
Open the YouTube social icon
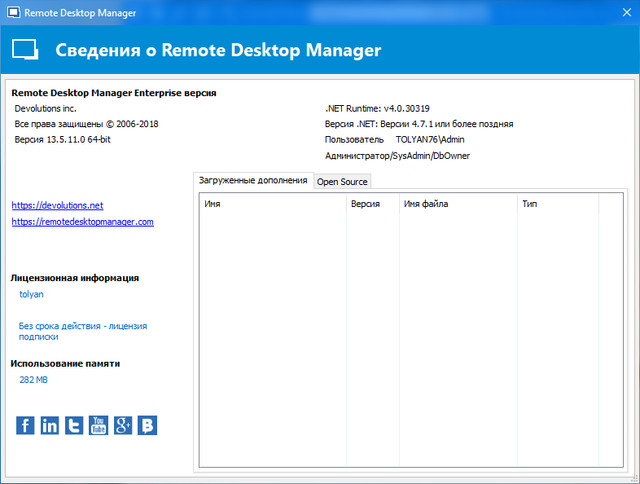point(98,425)
